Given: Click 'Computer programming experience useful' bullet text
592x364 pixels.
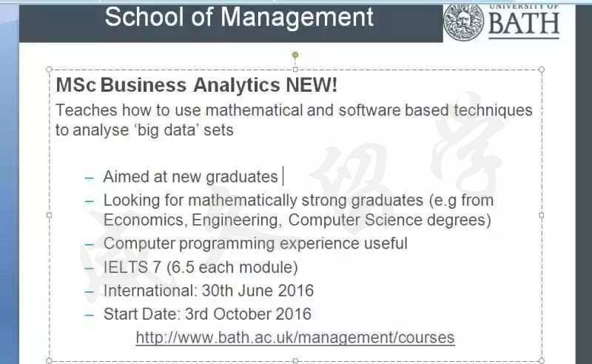Looking at the screenshot, I should point(255,243).
